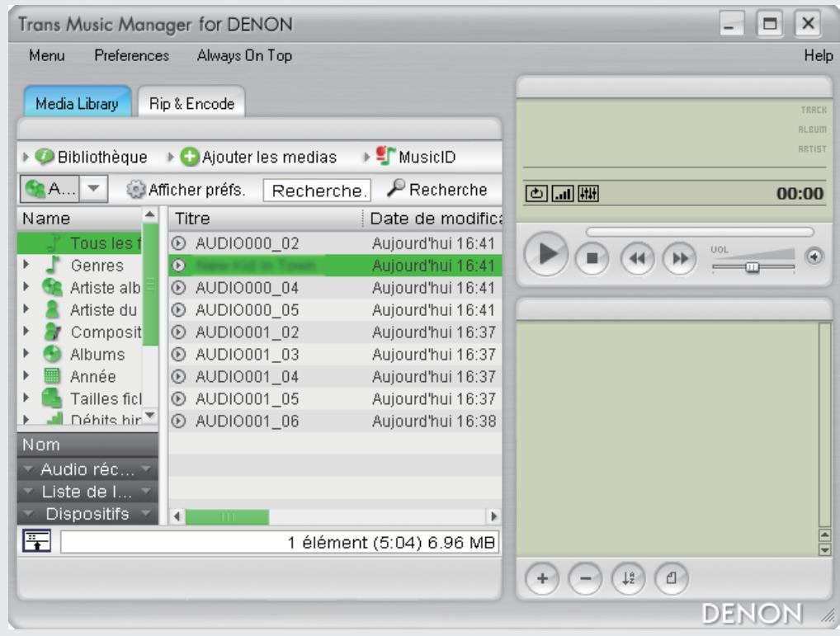Click the Recherche search input field
Viewport: 840px width, 636px height.
click(x=317, y=190)
